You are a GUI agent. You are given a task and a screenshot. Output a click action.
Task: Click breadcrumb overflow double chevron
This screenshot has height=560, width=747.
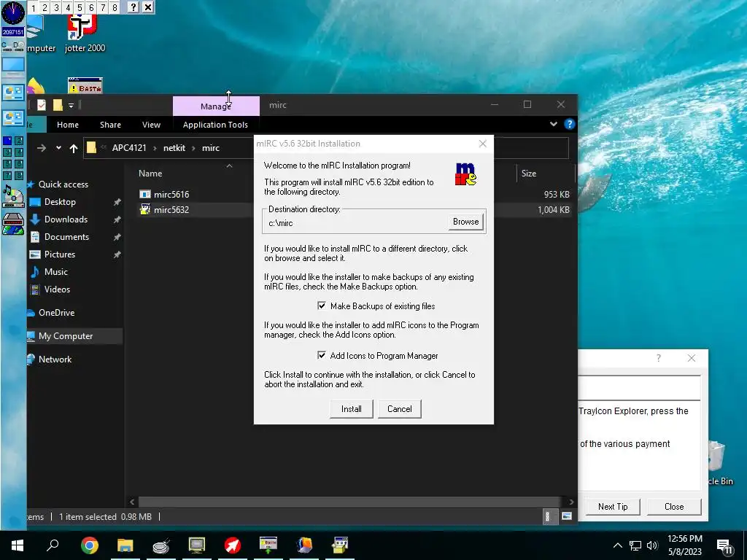click(103, 147)
